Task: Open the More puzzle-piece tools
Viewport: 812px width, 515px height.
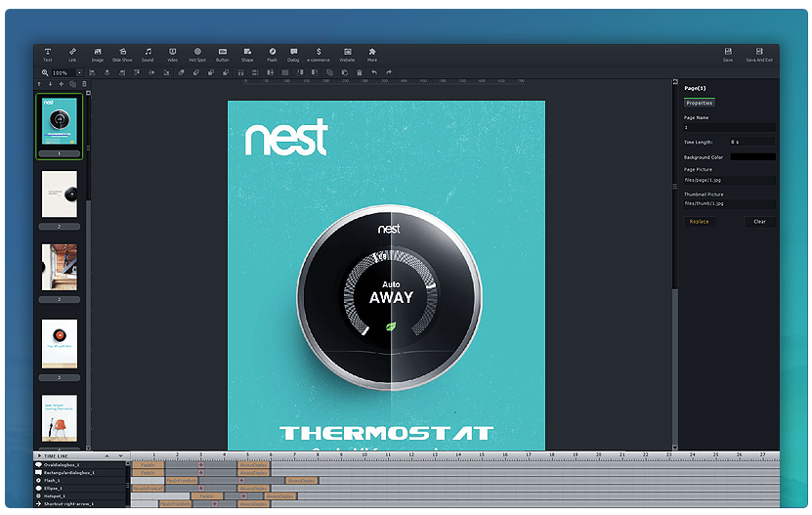Action: click(372, 55)
